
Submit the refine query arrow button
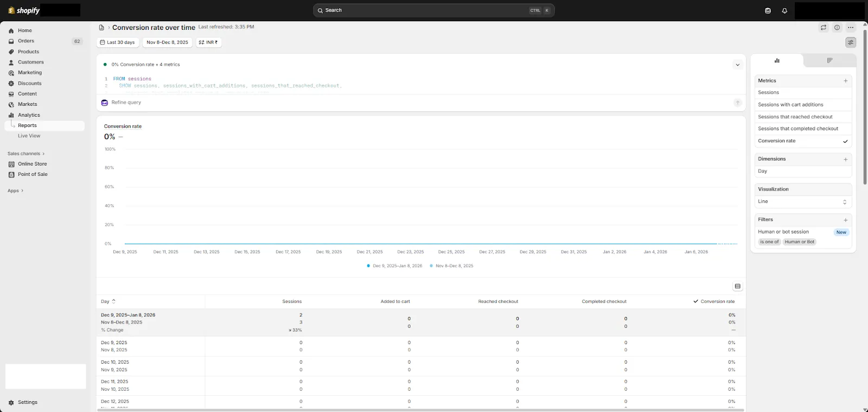tap(737, 103)
